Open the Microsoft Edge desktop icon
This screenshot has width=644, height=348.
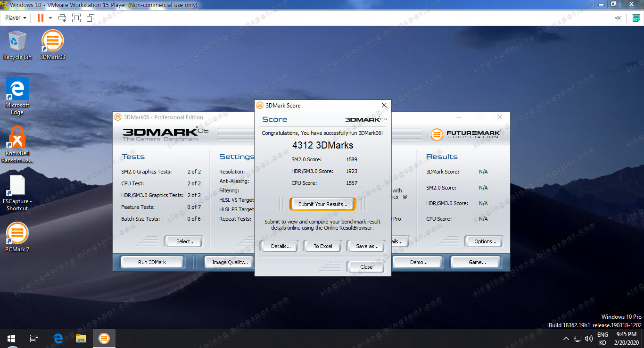point(17,96)
